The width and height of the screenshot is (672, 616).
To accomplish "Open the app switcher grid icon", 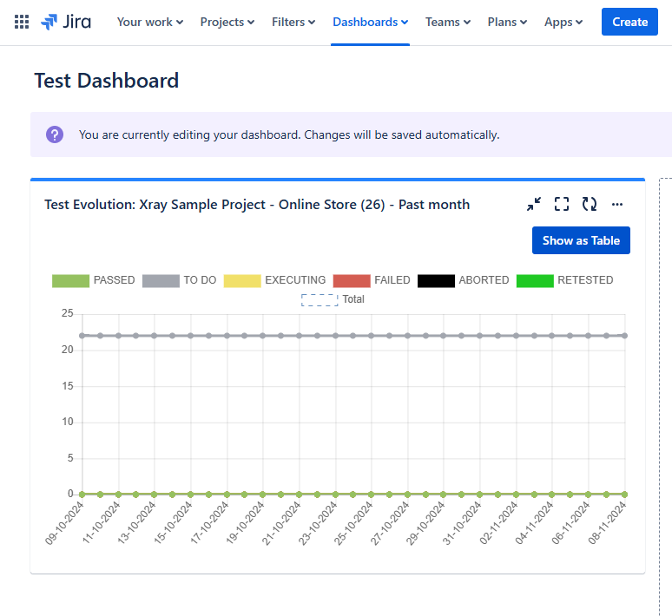I will 22,22.
